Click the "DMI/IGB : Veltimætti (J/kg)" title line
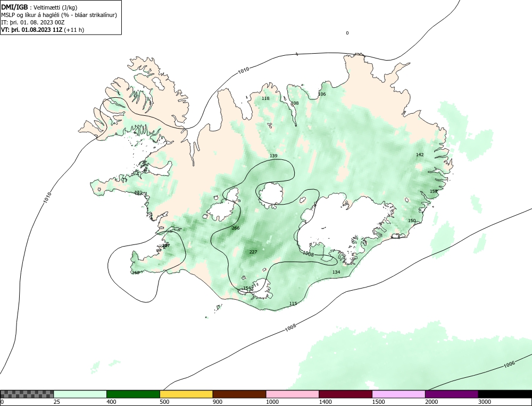532x406 pixels. click(39, 7)
